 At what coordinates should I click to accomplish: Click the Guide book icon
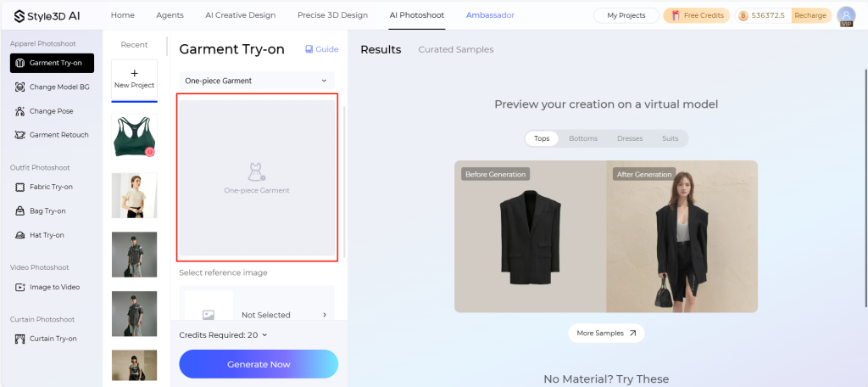309,49
